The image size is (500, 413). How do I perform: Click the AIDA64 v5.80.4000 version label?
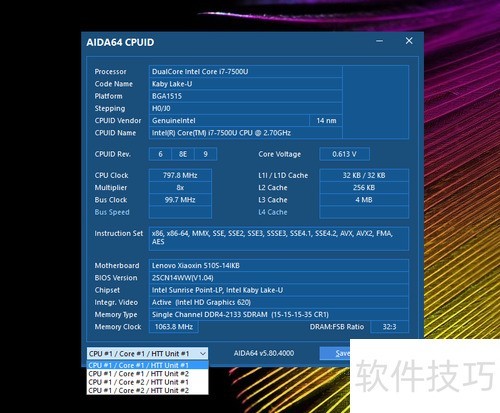point(264,353)
